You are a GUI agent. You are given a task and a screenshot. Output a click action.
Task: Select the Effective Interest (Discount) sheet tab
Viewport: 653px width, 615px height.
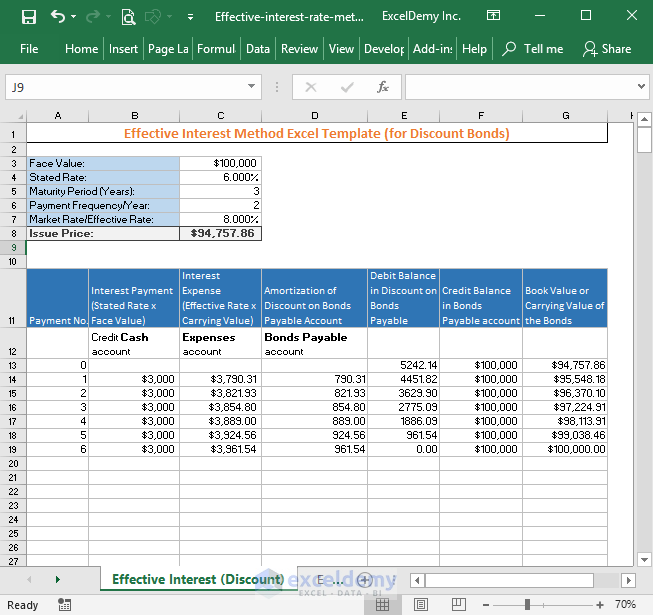tap(197, 580)
